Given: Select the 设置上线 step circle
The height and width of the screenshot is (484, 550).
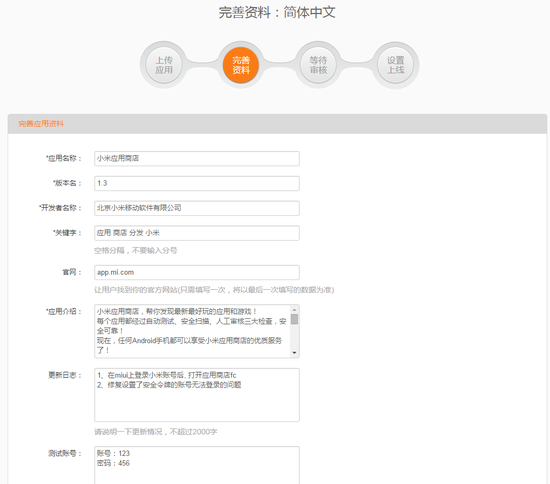Looking at the screenshot, I should pos(395,65).
